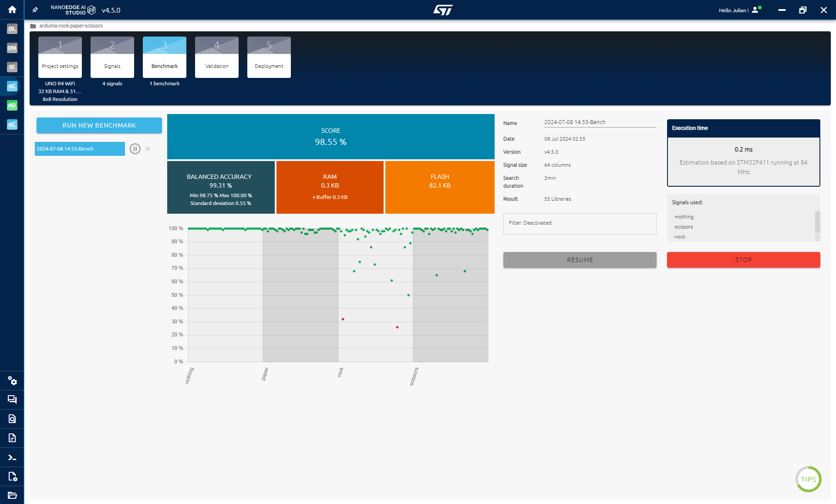836x504 pixels.
Task: Click Filter: Deactivated input field
Action: (580, 222)
